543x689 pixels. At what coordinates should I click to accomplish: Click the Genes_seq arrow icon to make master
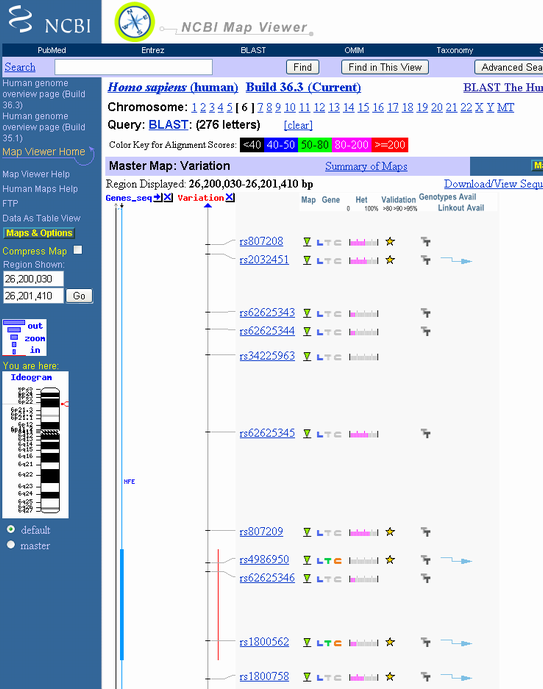[158, 198]
